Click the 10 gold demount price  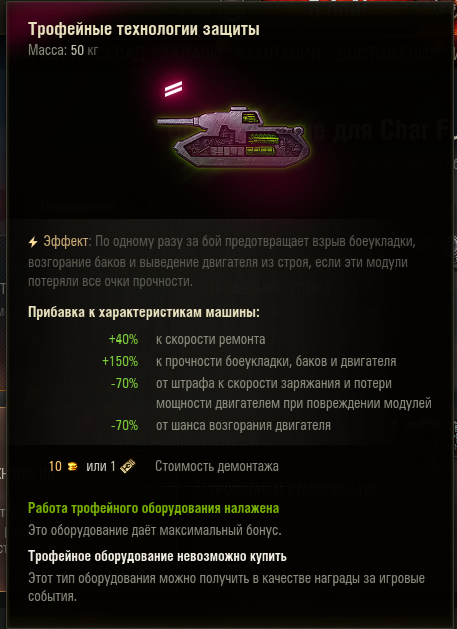coord(55,467)
